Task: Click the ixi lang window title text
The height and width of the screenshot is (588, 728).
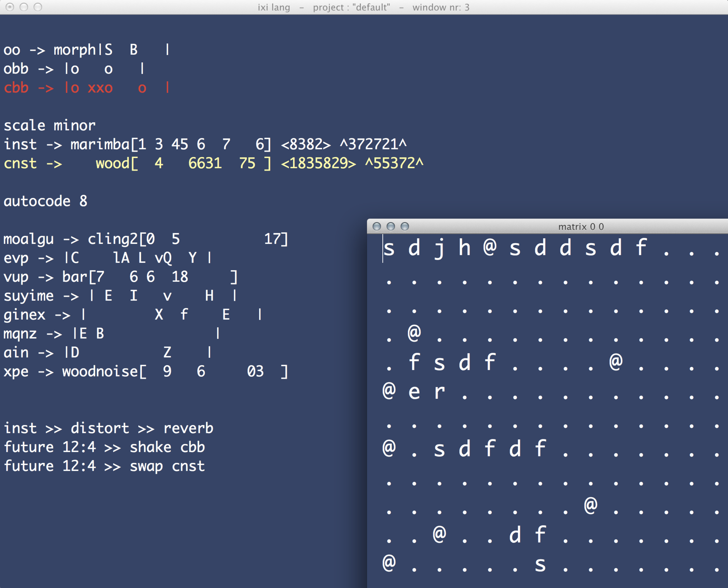Action: coord(363,7)
